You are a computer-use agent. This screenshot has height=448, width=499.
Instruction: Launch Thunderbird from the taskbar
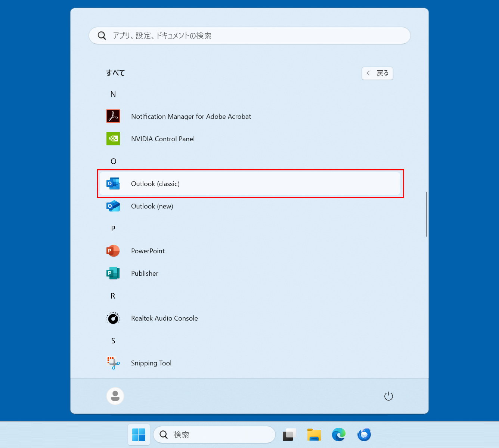364,435
